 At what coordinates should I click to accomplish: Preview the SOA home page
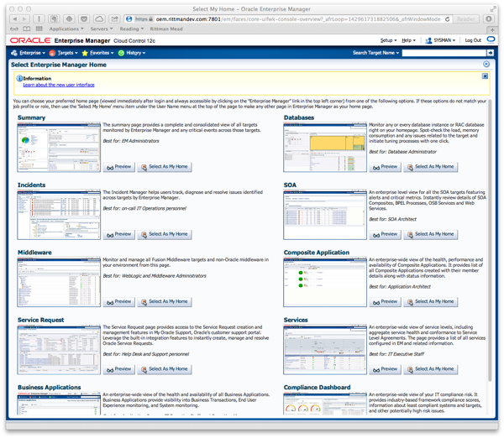point(385,234)
